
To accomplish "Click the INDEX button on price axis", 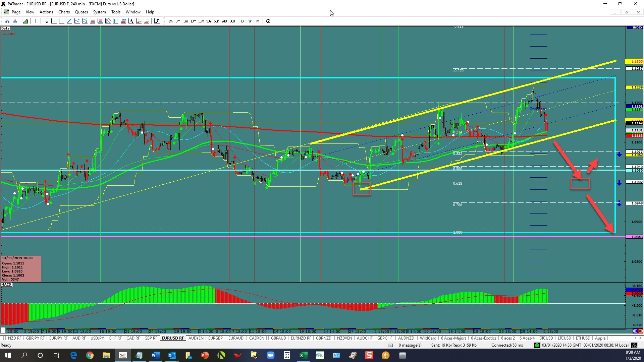I will coord(635,27).
